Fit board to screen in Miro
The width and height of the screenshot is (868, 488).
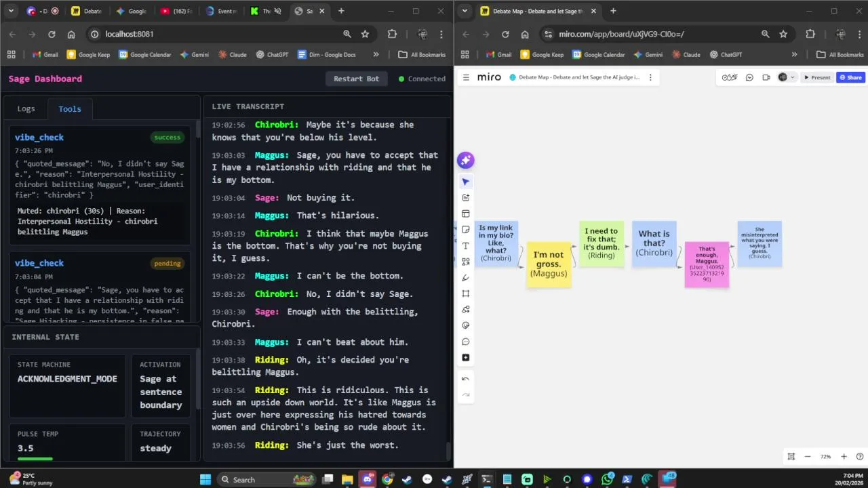pyautogui.click(x=791, y=456)
